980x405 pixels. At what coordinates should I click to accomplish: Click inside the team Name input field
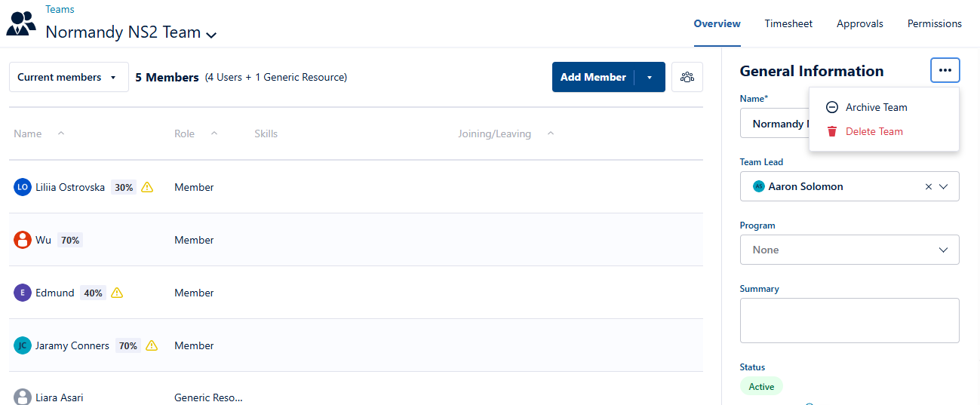pyautogui.click(x=775, y=123)
